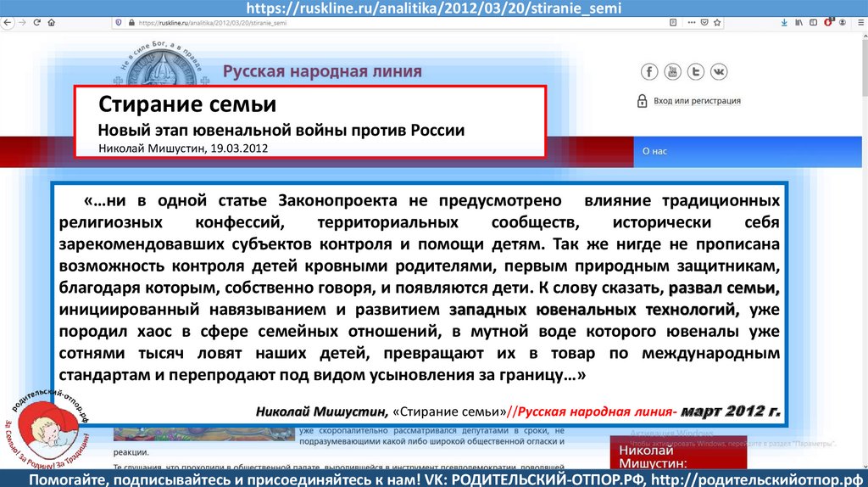Open the browser home page icon
The image size is (868, 487).
pos(52,23)
